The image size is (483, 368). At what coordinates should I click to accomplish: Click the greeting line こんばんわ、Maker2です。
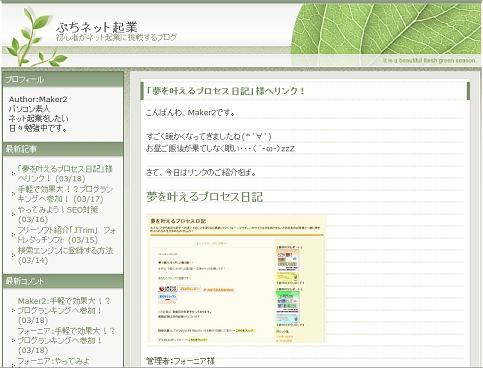[191, 113]
